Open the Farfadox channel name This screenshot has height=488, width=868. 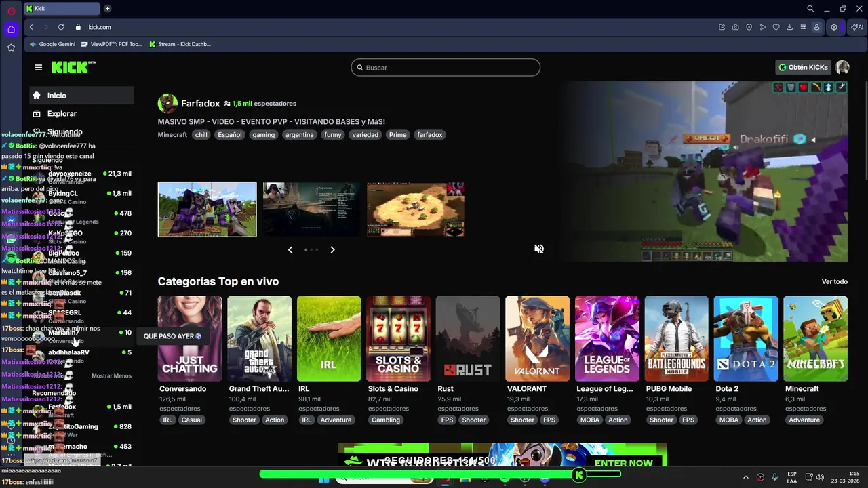(x=200, y=104)
